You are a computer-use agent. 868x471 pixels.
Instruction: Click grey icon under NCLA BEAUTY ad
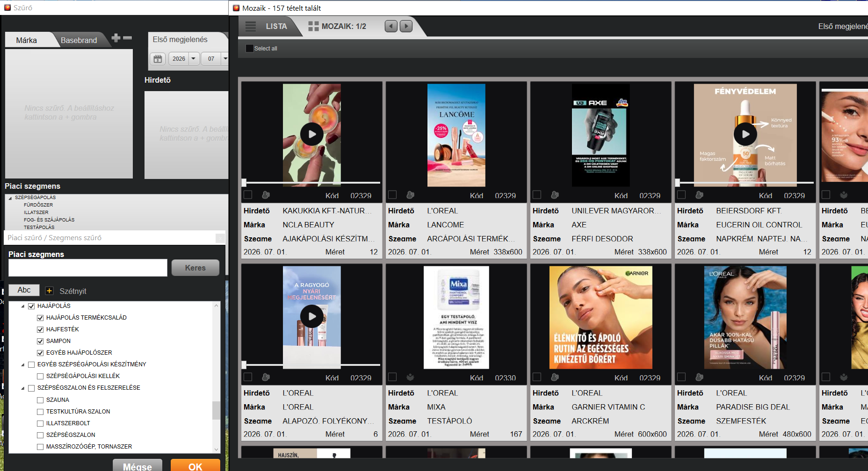(x=266, y=195)
